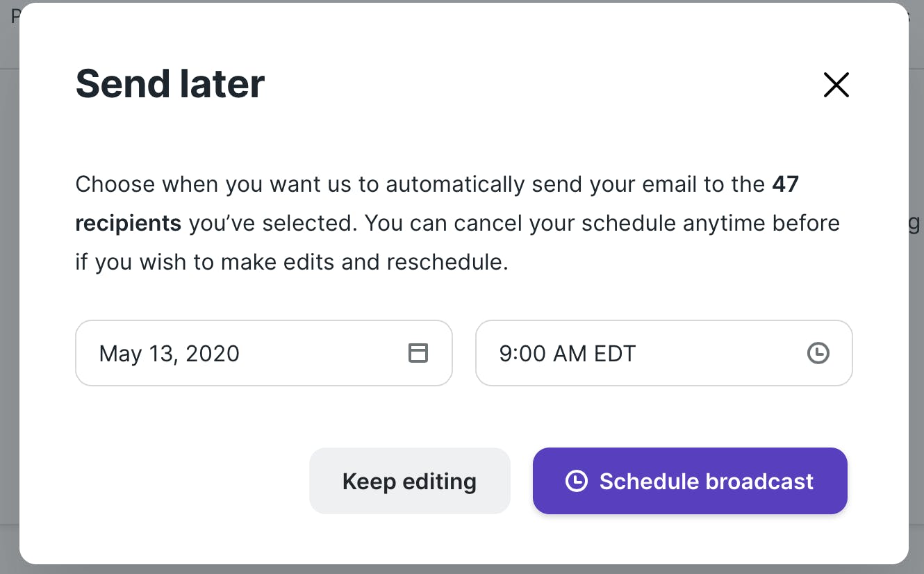The width and height of the screenshot is (924, 574).
Task: Schedule the broadcast
Action: click(x=690, y=481)
